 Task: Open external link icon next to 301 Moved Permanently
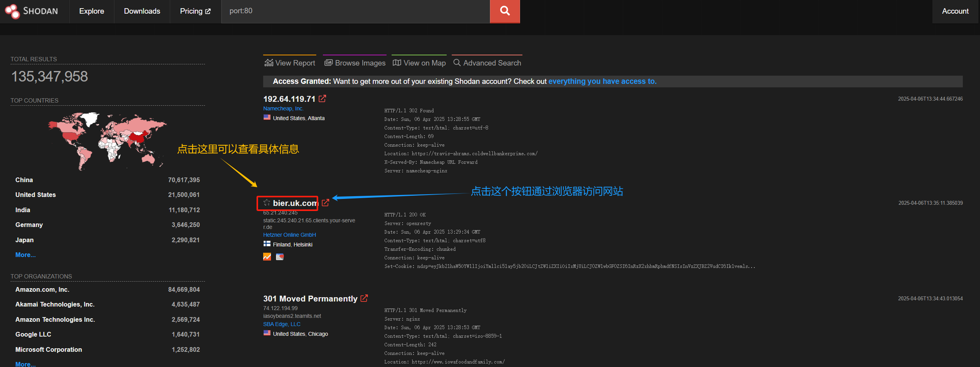[x=364, y=298]
